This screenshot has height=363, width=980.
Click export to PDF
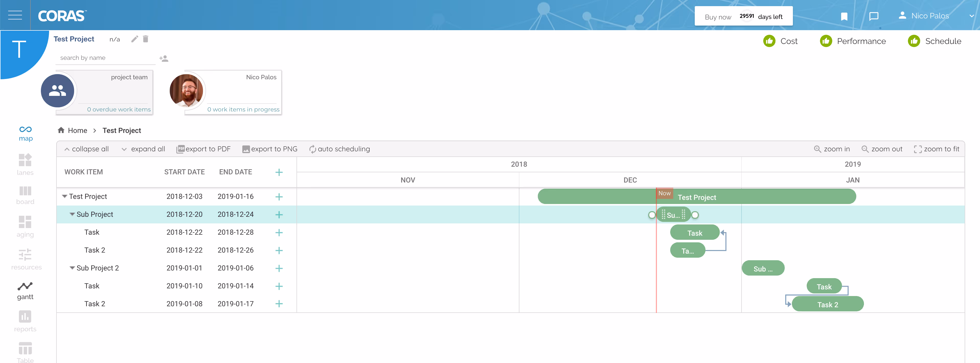203,149
